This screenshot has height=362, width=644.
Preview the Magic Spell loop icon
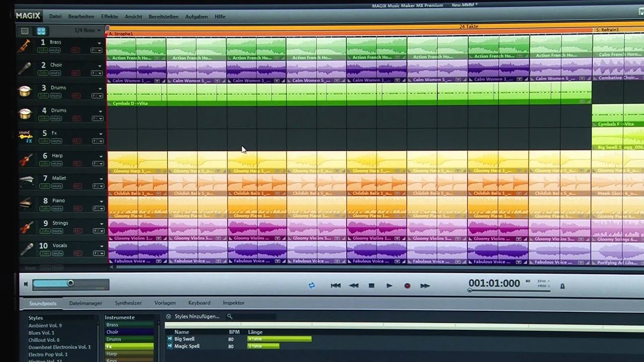[x=170, y=346]
